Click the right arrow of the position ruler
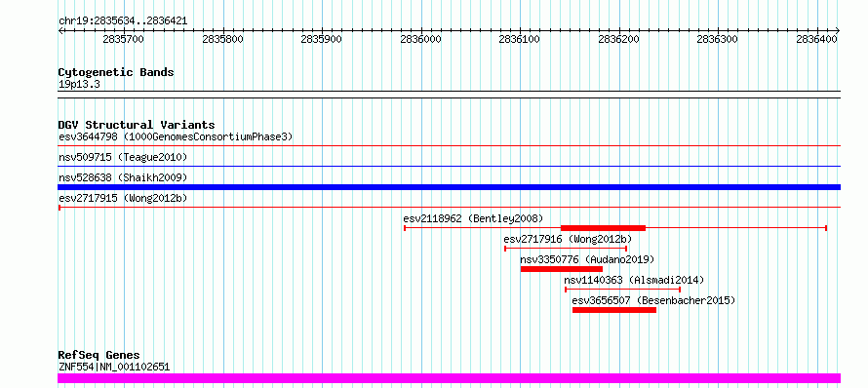The image size is (868, 388). tap(838, 31)
